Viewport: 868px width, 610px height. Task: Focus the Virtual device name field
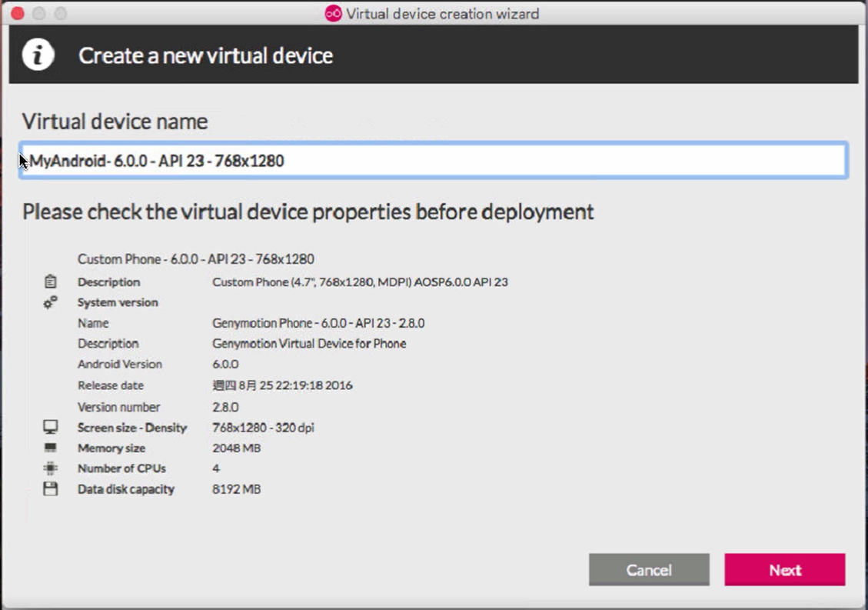(433, 160)
